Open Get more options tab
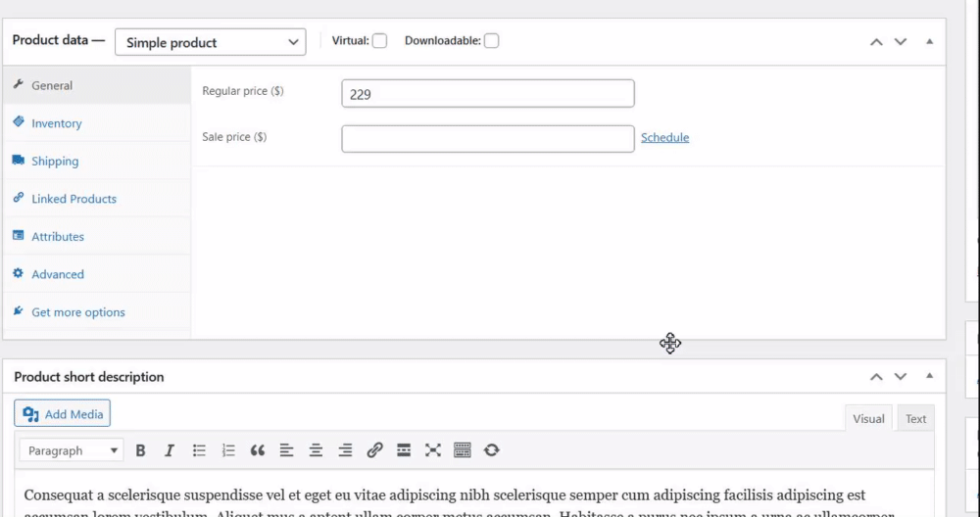 pyautogui.click(x=97, y=311)
